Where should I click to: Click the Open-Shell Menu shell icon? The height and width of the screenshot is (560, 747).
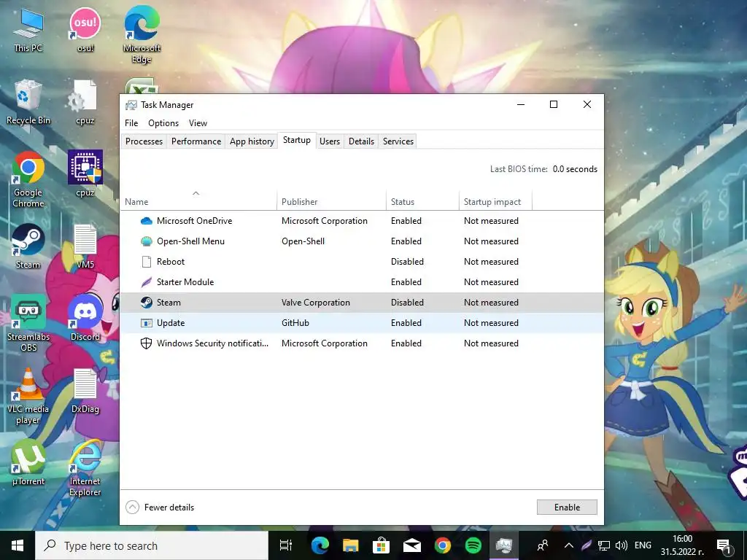146,241
